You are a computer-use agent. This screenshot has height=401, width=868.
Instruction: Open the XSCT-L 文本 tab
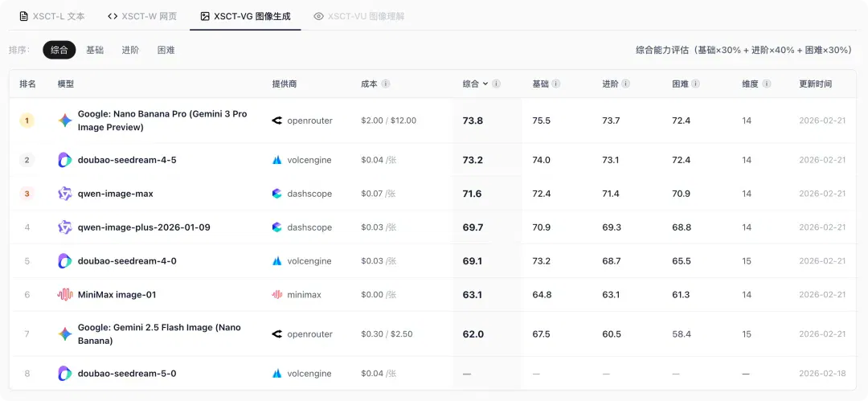(x=52, y=16)
